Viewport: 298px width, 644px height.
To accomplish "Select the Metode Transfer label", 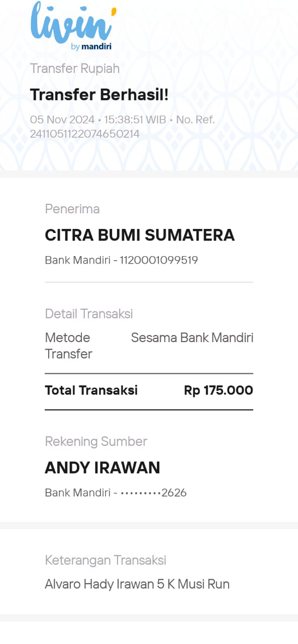I will 69,346.
